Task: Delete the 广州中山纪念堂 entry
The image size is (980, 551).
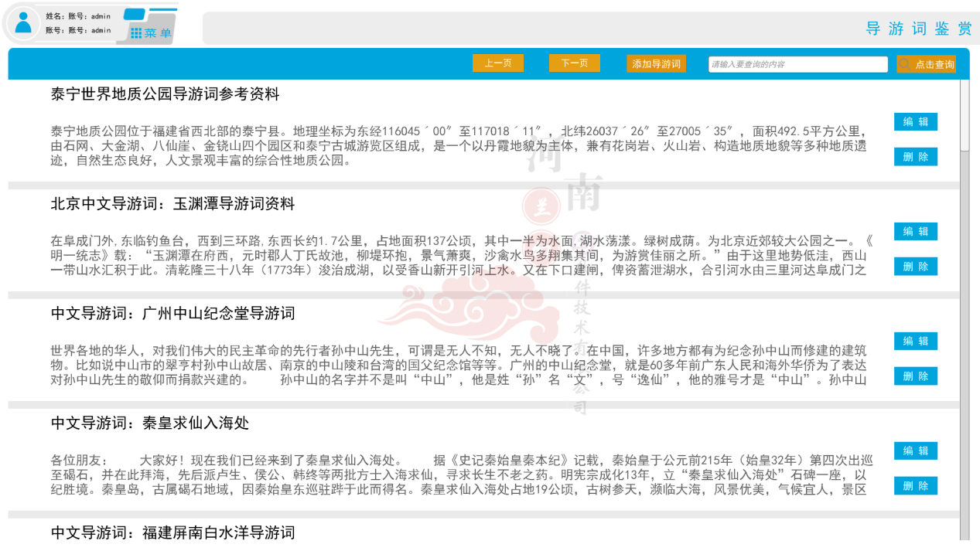Action: tap(915, 376)
